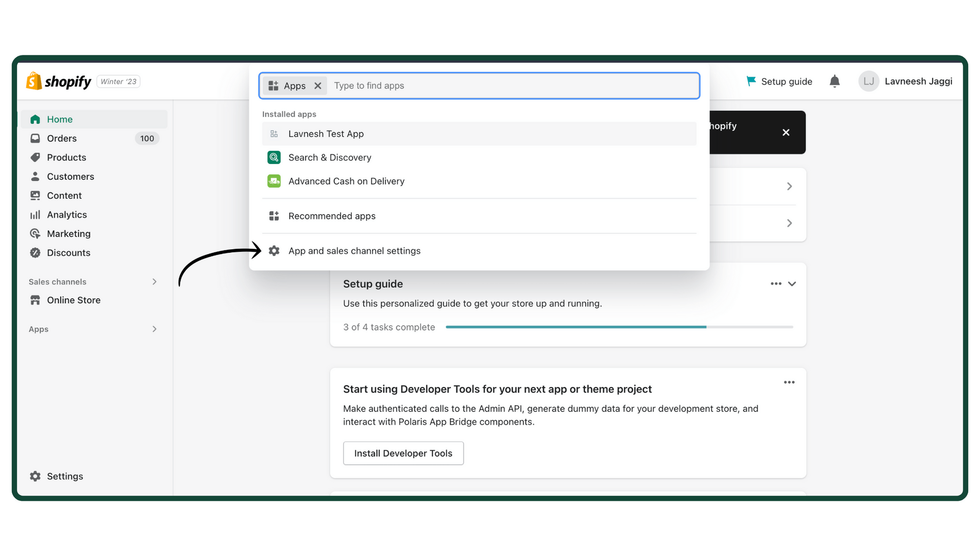Open Recommended apps
Image resolution: width=980 pixels, height=551 pixels.
[x=332, y=216]
